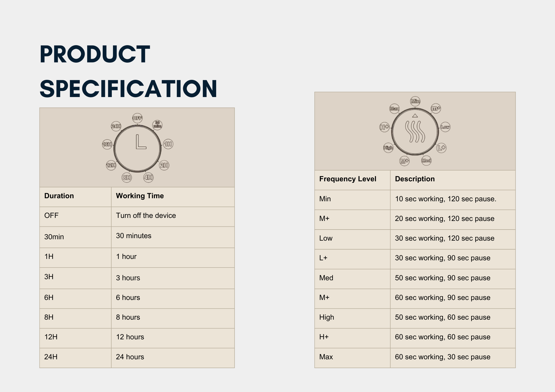Click the Frequency Level column header
555x392 pixels.
(x=348, y=179)
